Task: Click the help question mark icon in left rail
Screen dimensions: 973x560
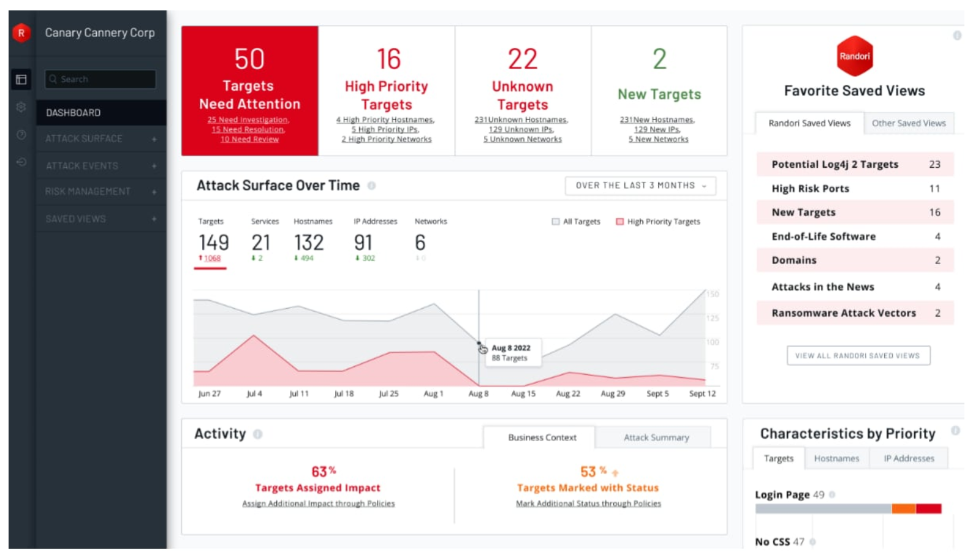Action: point(21,135)
